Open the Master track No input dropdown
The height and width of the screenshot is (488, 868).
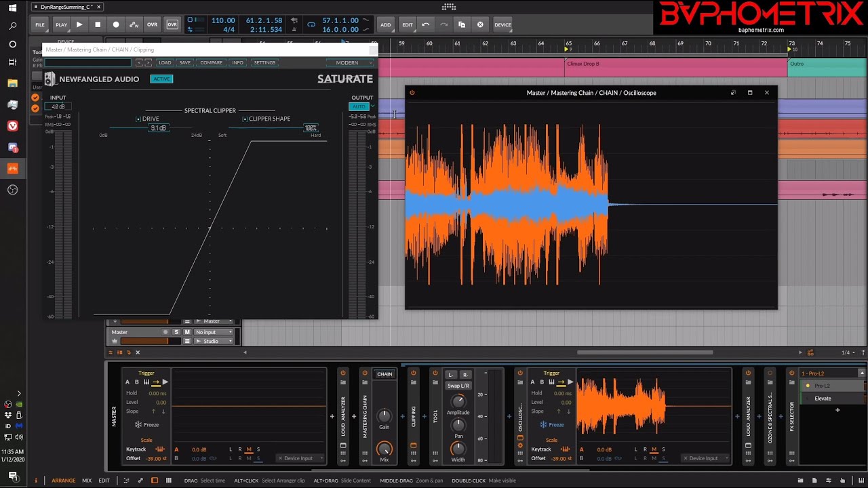click(x=214, y=332)
